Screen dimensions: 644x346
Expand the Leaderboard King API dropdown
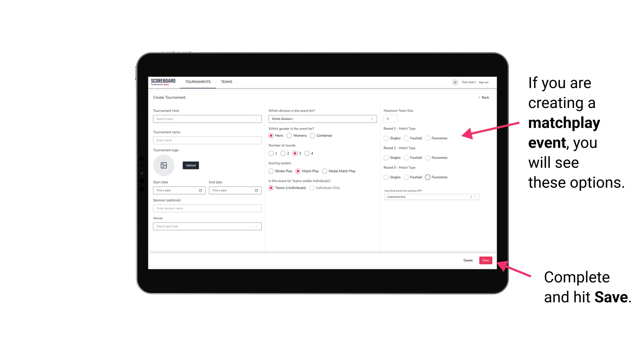(475, 196)
